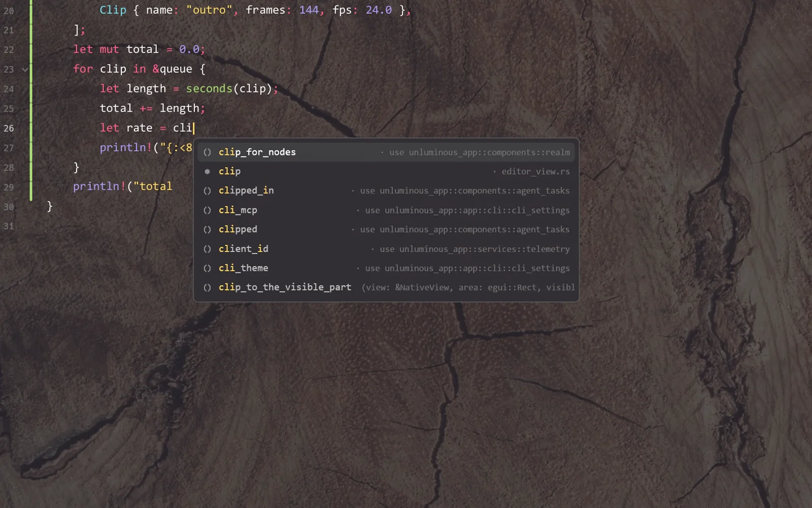Click '&queue' in the for loop
The height and width of the screenshot is (508, 812).
173,69
